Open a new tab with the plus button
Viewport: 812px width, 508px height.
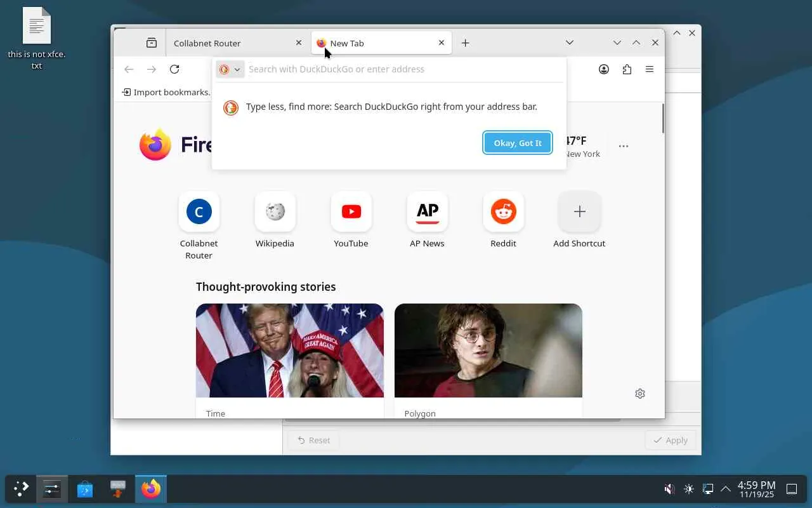tap(465, 43)
